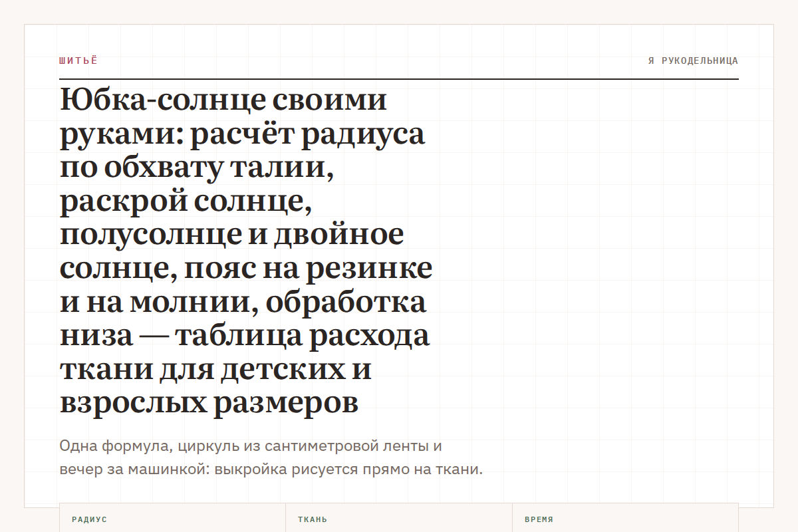Go to Я РУКОДЕЛЬНИЦА site title

693,61
